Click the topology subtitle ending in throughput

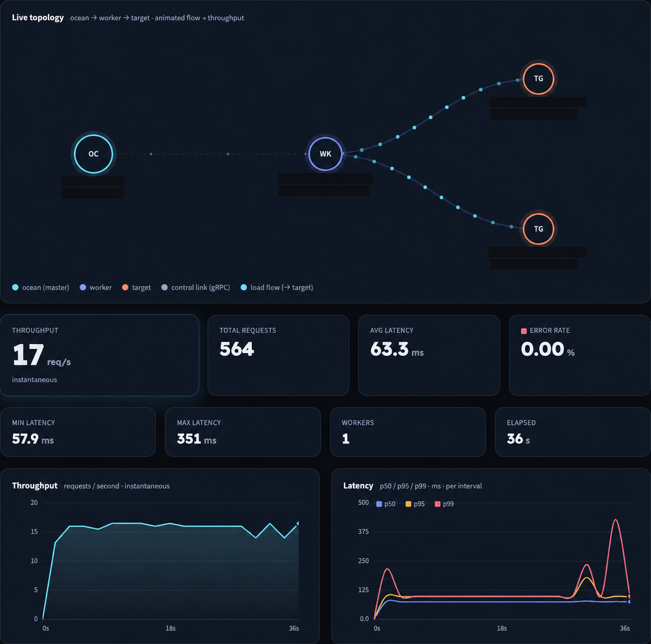(157, 18)
